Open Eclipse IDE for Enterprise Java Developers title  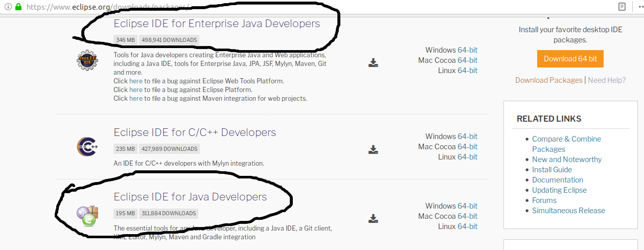point(217,24)
